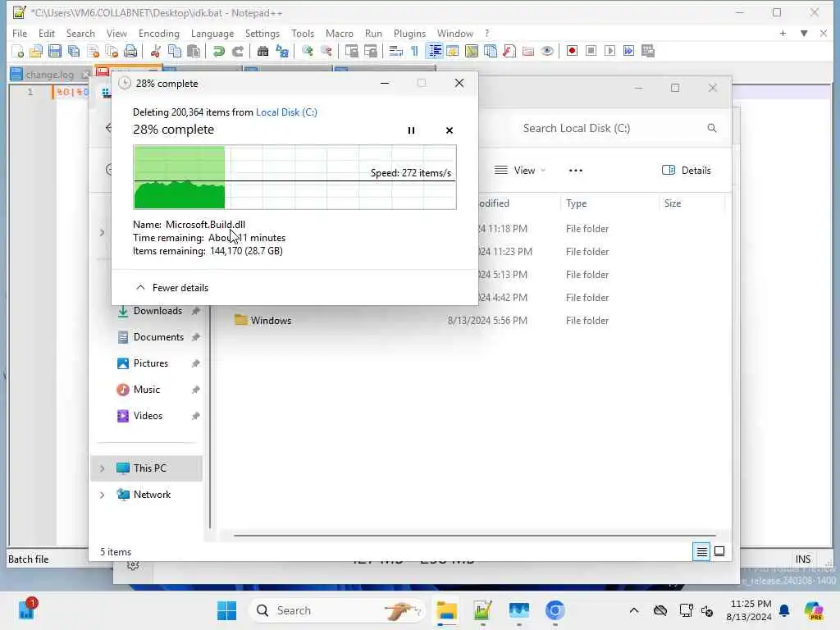Pause the delete operation
This screenshot has width=840, height=630.
[411, 130]
